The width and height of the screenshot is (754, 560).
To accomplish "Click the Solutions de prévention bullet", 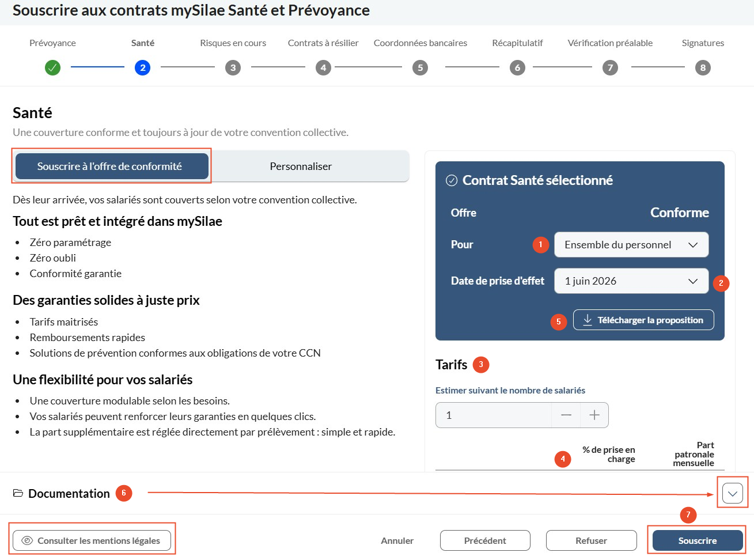I will coord(175,353).
